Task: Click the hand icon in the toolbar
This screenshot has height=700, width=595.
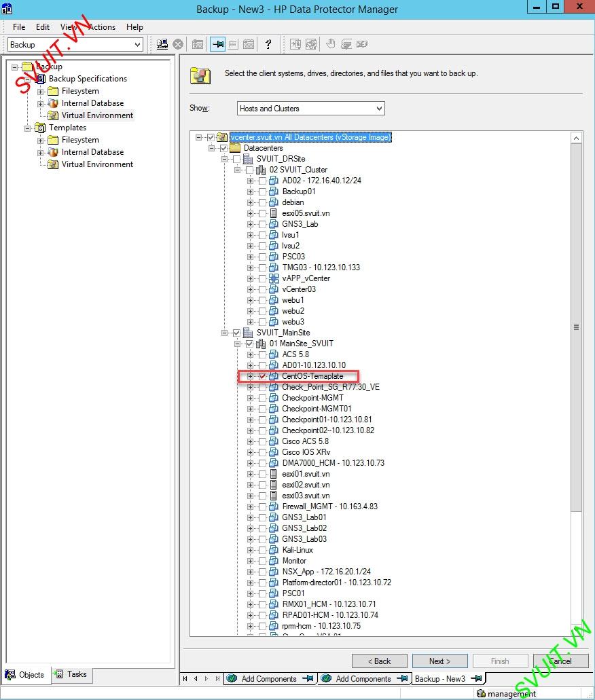Action: 331,43
